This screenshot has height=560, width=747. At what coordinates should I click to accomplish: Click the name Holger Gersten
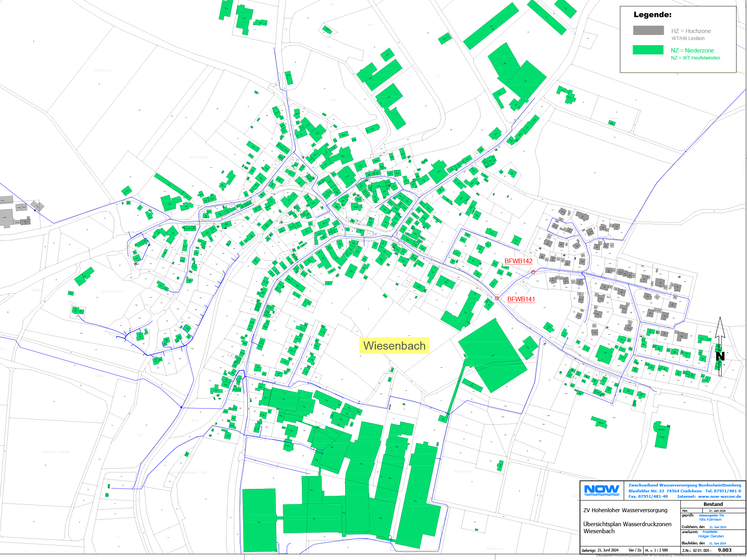tap(711, 536)
